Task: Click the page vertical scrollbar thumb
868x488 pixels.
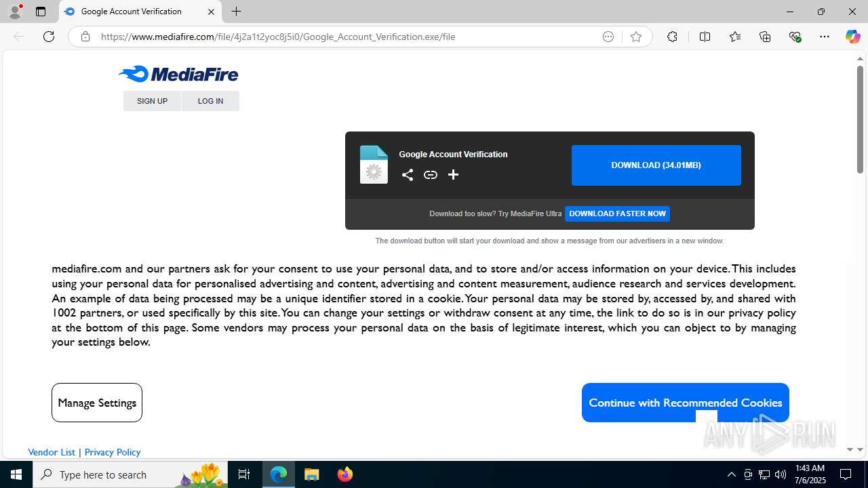Action: pos(860,119)
